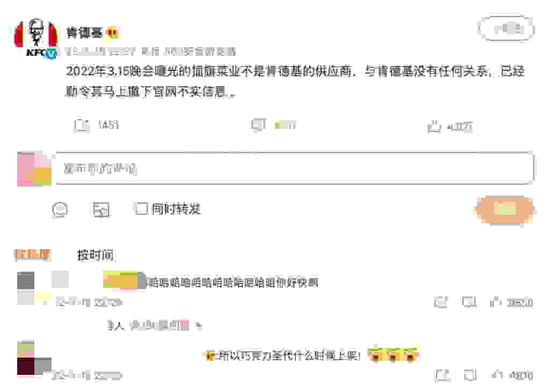Open the comments icon under KFC post

coord(259,125)
